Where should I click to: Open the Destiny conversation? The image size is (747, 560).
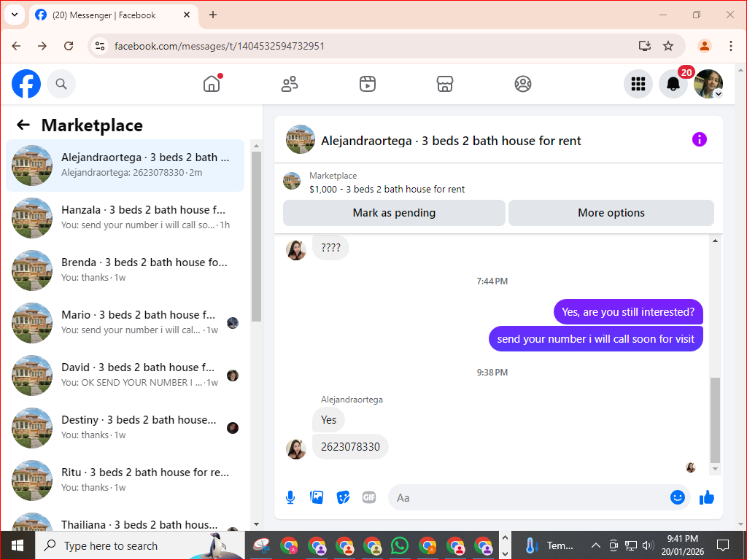(x=125, y=427)
